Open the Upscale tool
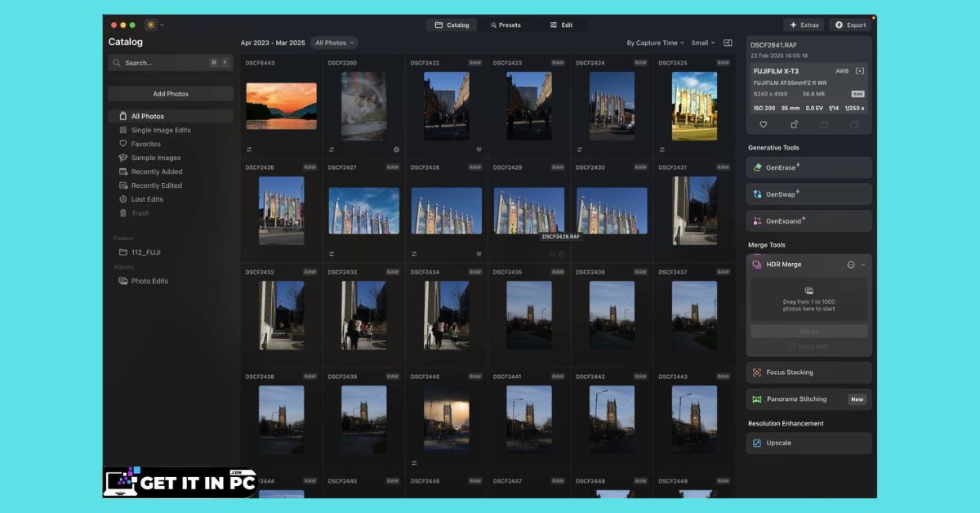Screen dimensions: 980x513 click(808, 443)
